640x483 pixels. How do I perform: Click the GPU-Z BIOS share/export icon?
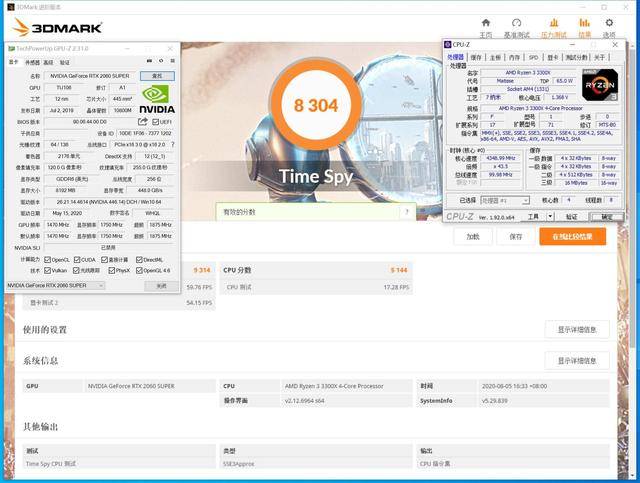click(143, 120)
